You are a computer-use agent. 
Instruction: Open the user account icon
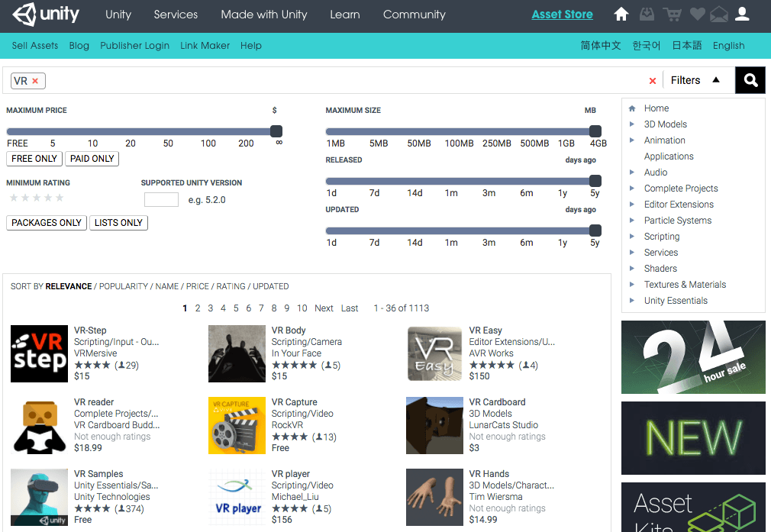[742, 15]
